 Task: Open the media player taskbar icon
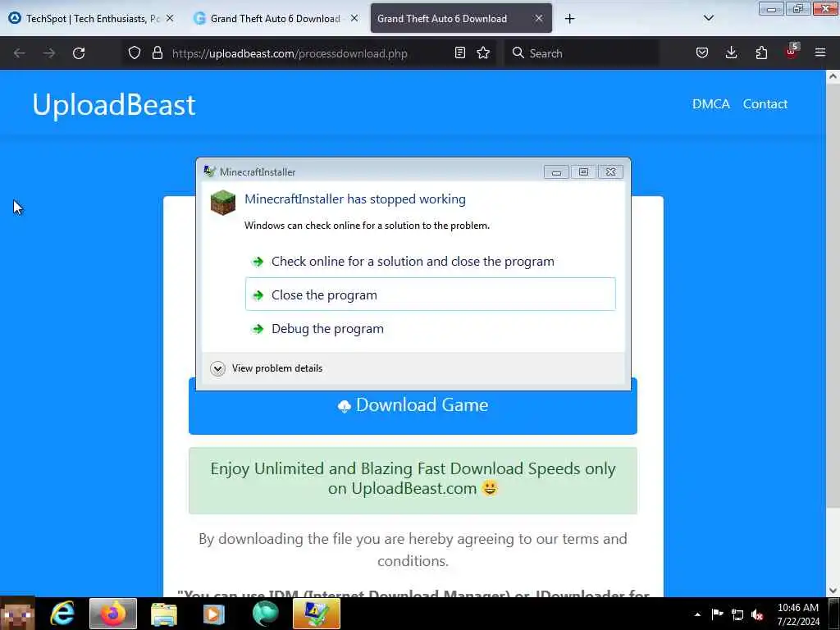[x=214, y=614]
